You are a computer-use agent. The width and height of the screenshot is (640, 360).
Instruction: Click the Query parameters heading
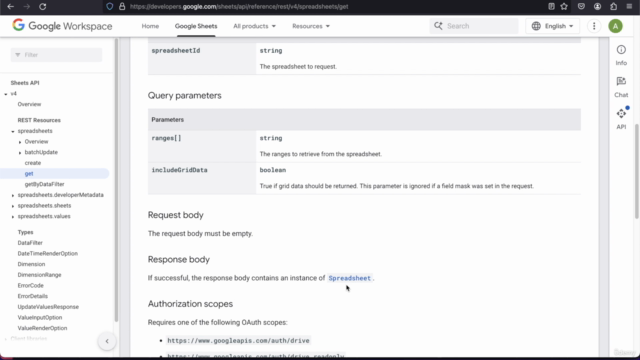(x=184, y=96)
